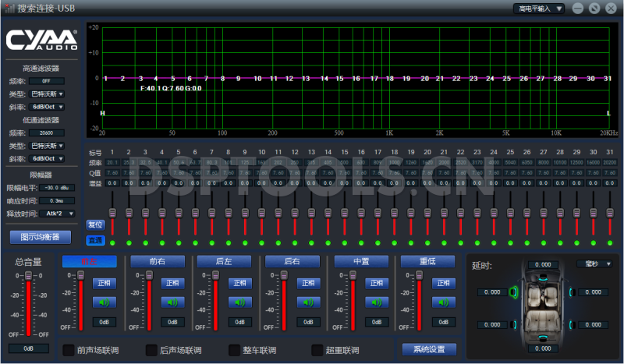Open 释放时间 Atk*2 dropdown
This screenshot has height=364, width=624.
pos(57,214)
